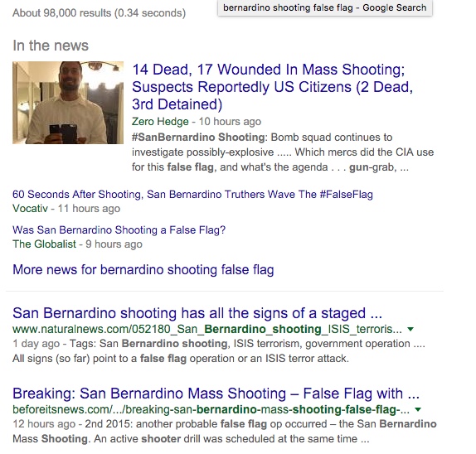Expand dropdown arrow beside beforeitsnews.com URL
The height and width of the screenshot is (454, 476).
418,409
